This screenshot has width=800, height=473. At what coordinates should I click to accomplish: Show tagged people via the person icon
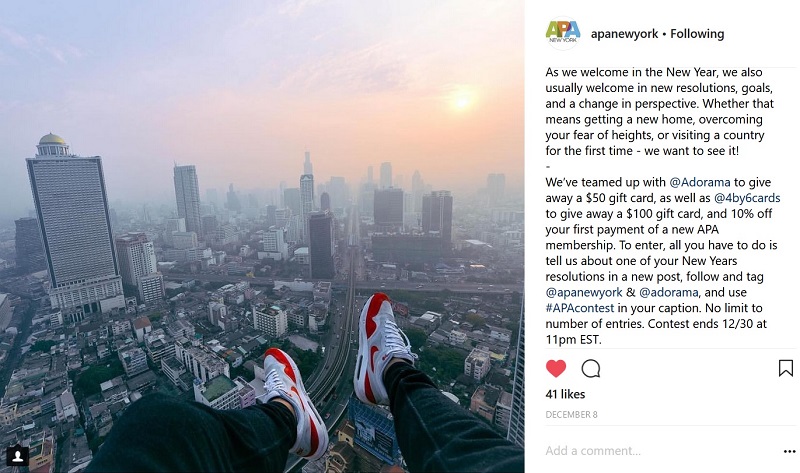[x=17, y=455]
